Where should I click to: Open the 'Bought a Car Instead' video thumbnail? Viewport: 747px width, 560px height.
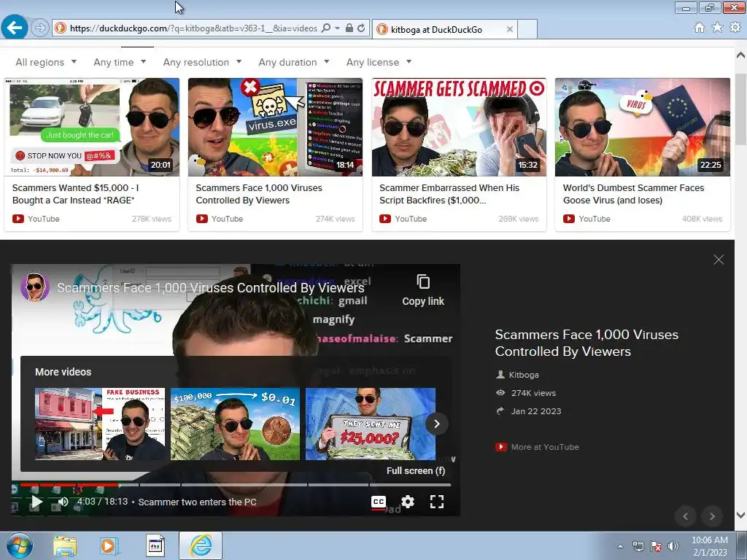(x=92, y=127)
